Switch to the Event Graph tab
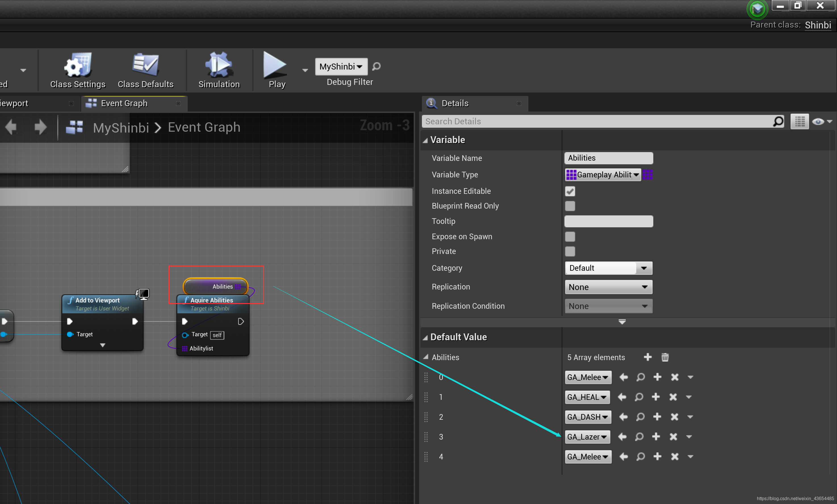Viewport: 837px width, 504px height. (x=124, y=103)
